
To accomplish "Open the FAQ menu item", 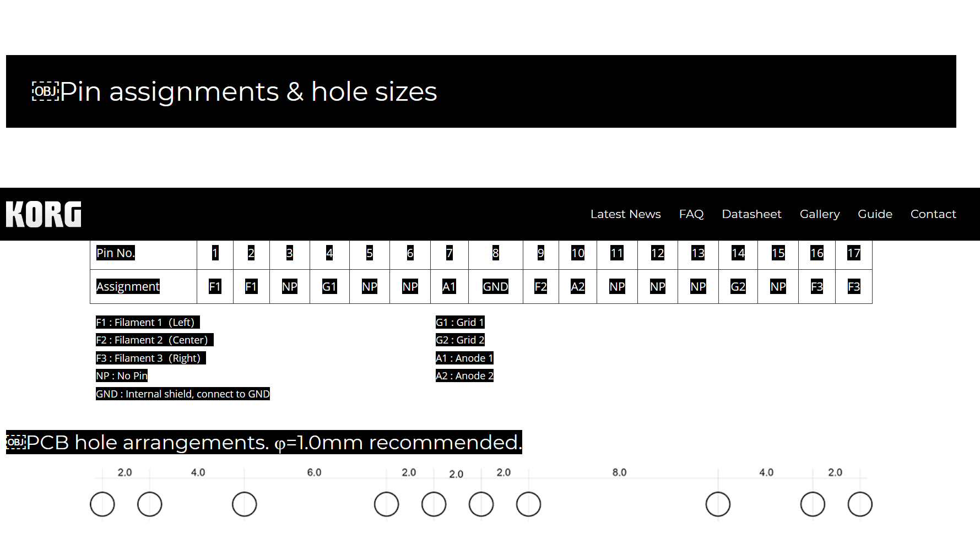I will pyautogui.click(x=691, y=214).
